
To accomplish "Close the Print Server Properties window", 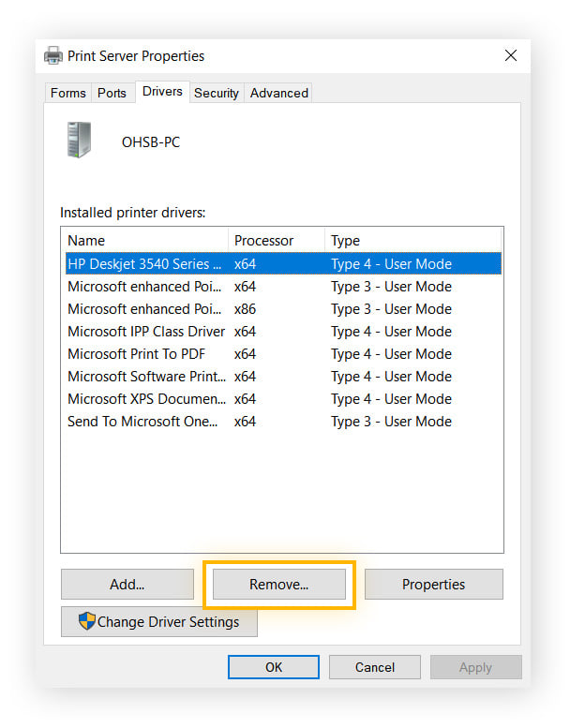I will point(511,56).
